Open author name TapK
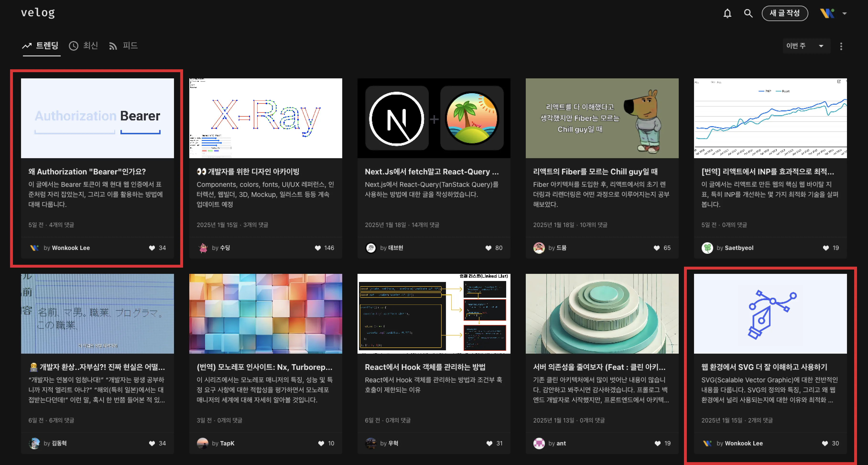The height and width of the screenshot is (465, 868). coord(227,443)
